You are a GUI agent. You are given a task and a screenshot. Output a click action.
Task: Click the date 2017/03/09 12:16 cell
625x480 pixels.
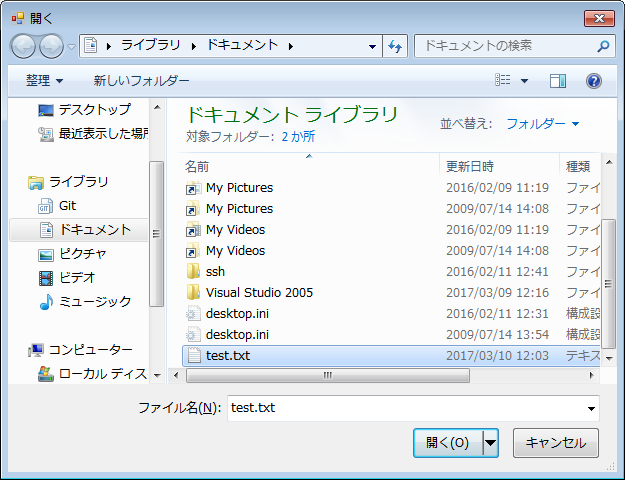[497, 293]
